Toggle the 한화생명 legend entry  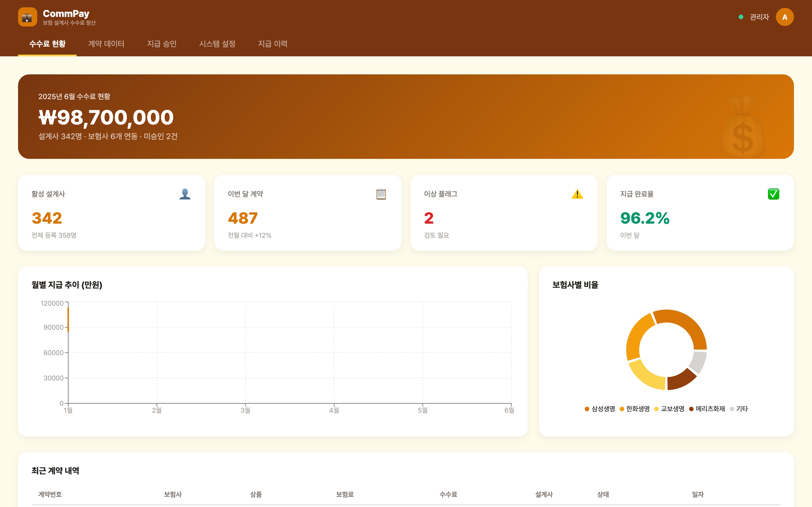pyautogui.click(x=638, y=409)
